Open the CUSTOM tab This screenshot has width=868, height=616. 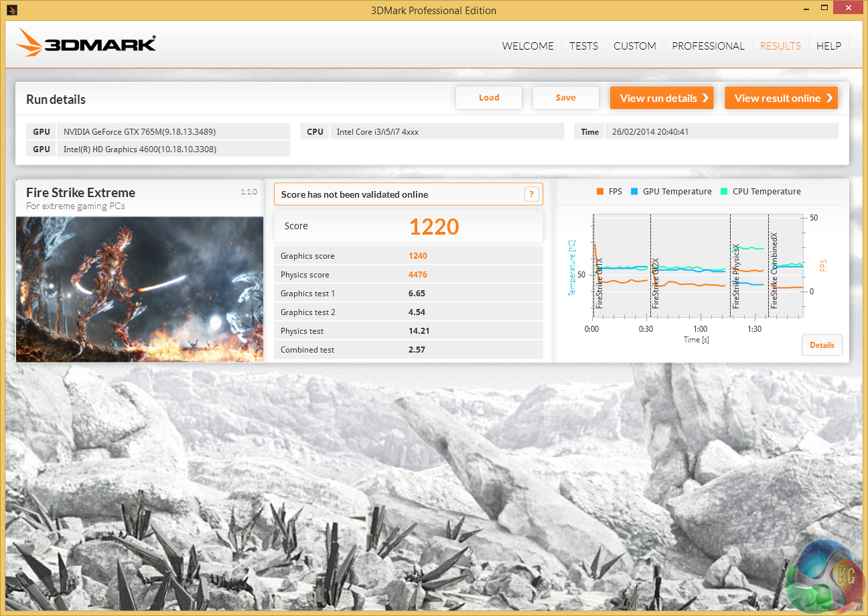(635, 46)
